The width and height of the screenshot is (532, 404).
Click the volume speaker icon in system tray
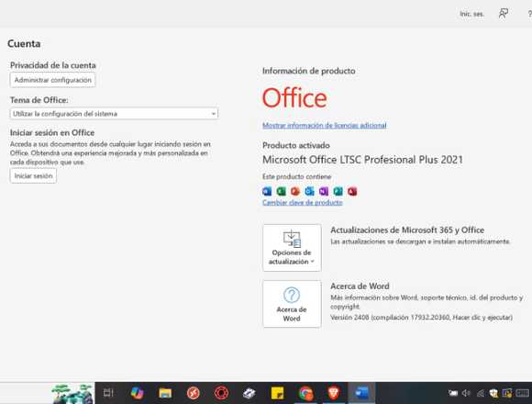[x=466, y=393]
